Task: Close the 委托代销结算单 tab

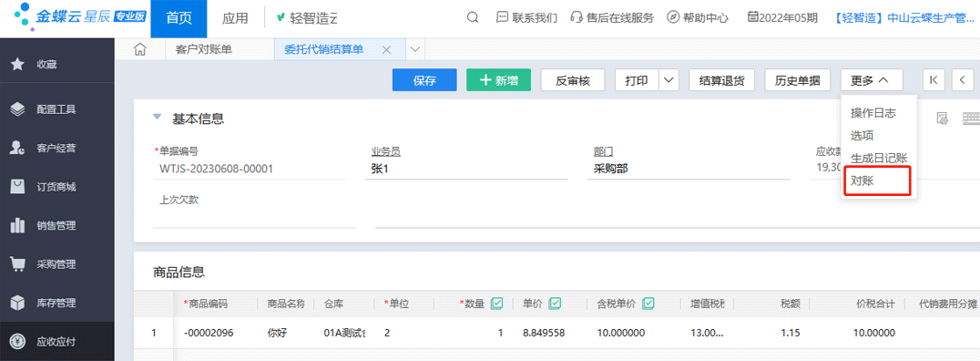Action: pos(386,50)
